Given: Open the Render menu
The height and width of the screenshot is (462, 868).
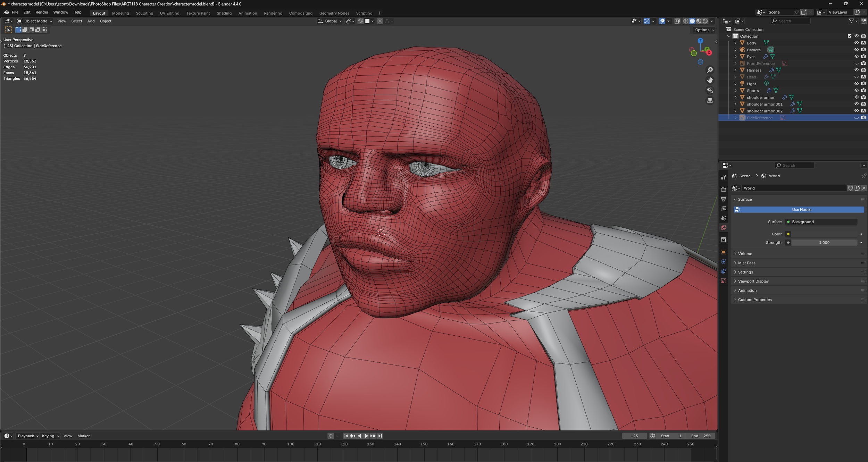Looking at the screenshot, I should pos(42,12).
